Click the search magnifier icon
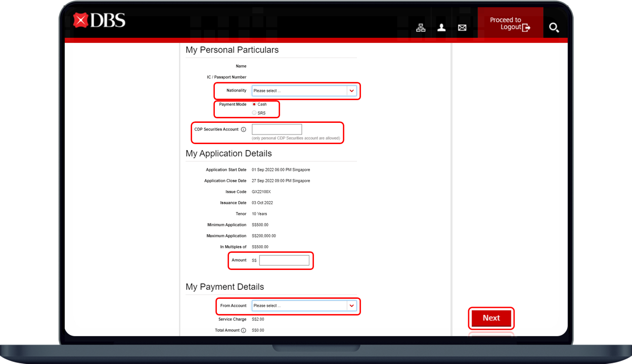This screenshot has height=364, width=632. [x=554, y=28]
